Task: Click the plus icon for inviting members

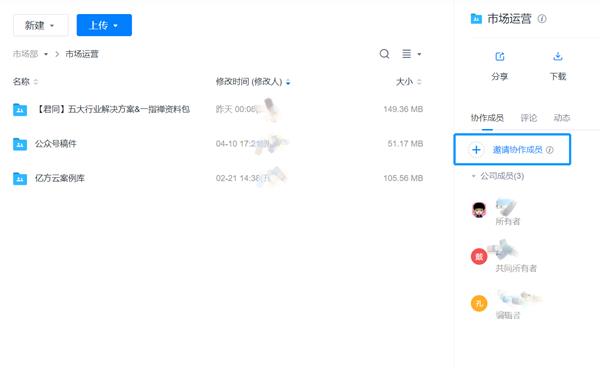Action: point(476,150)
